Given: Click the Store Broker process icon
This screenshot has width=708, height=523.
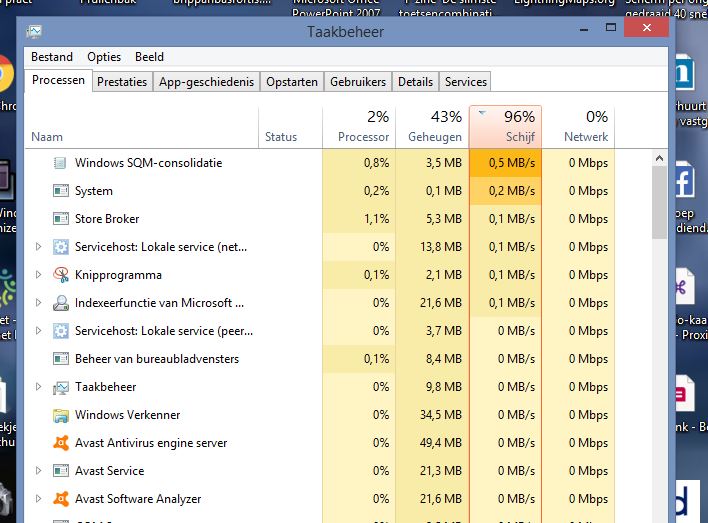Looking at the screenshot, I should tap(60, 219).
